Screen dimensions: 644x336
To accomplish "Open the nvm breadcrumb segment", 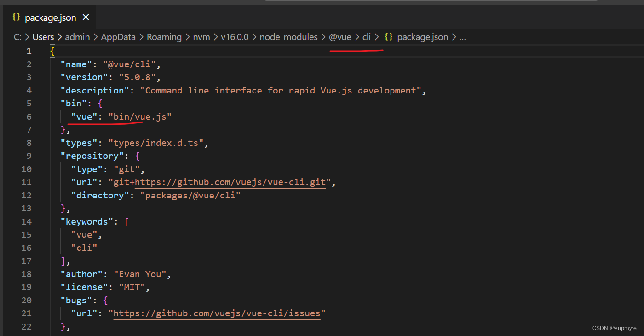I will coord(201,37).
